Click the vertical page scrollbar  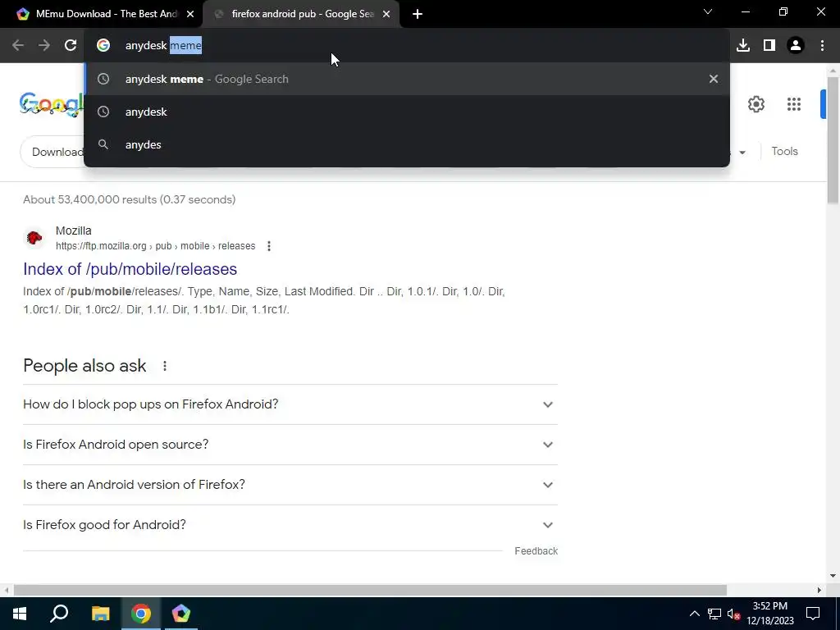coord(833,140)
